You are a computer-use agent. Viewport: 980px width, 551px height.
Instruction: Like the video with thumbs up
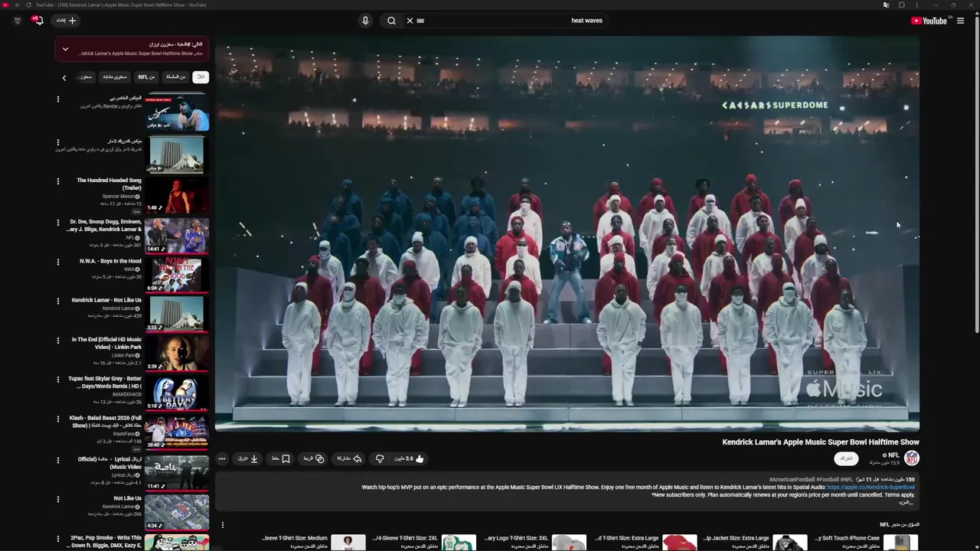(410, 458)
